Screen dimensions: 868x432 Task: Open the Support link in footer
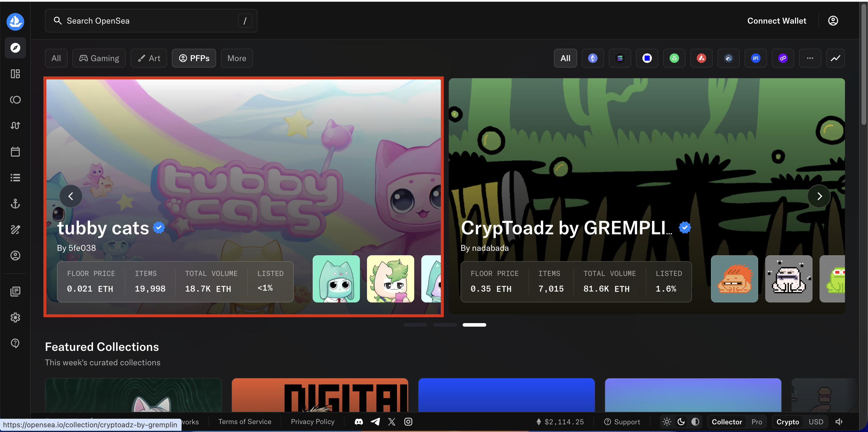pos(622,422)
